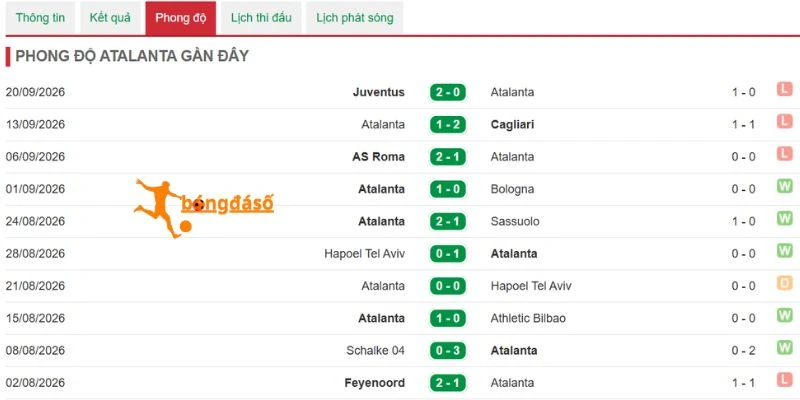
Task: Open the 0 - 3 Schalke 04 score
Action: (447, 351)
